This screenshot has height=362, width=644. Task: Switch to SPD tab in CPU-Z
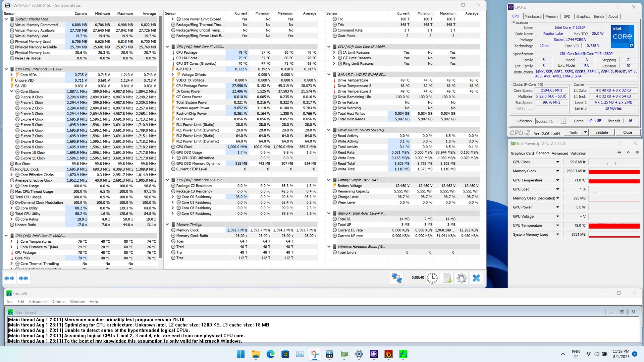pos(567,16)
